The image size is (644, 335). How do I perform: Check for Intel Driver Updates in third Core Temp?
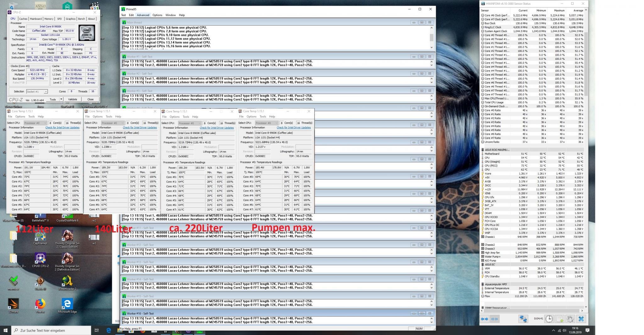[x=217, y=128]
